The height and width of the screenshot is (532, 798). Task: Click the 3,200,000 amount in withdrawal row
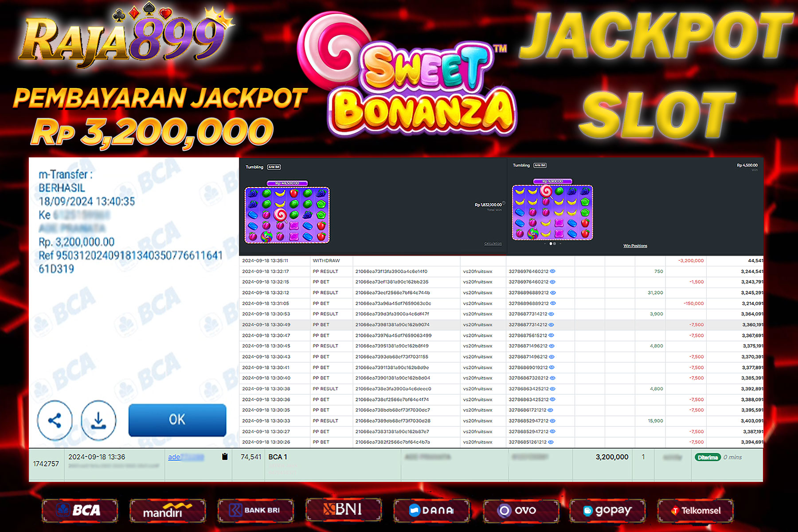point(612,457)
